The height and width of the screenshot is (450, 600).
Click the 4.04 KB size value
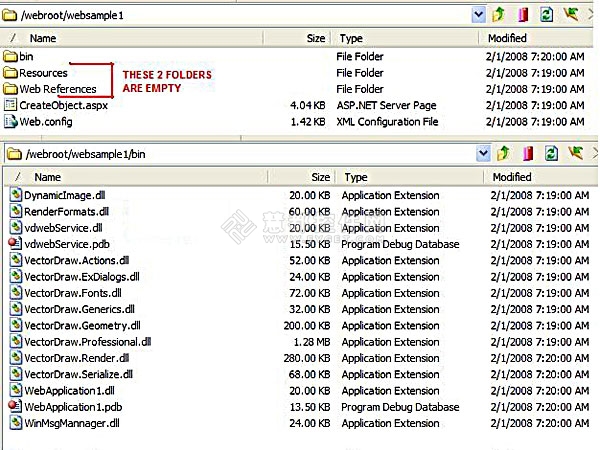[x=308, y=105]
